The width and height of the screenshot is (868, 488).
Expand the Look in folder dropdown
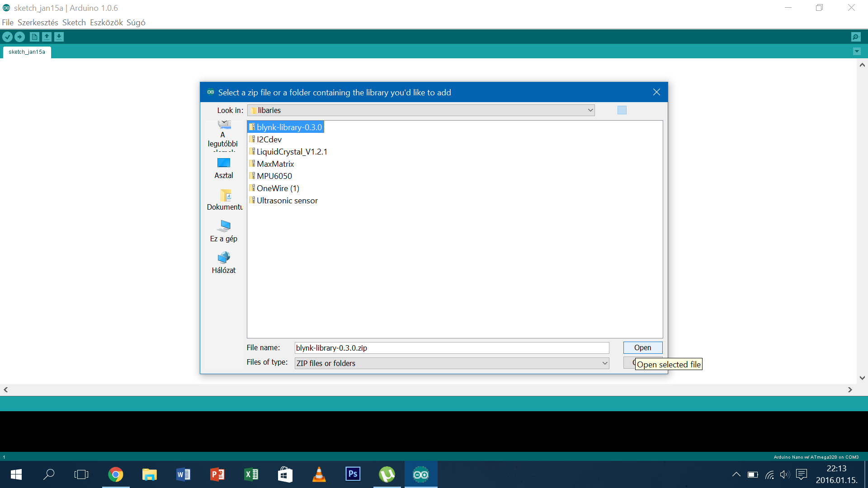point(590,110)
